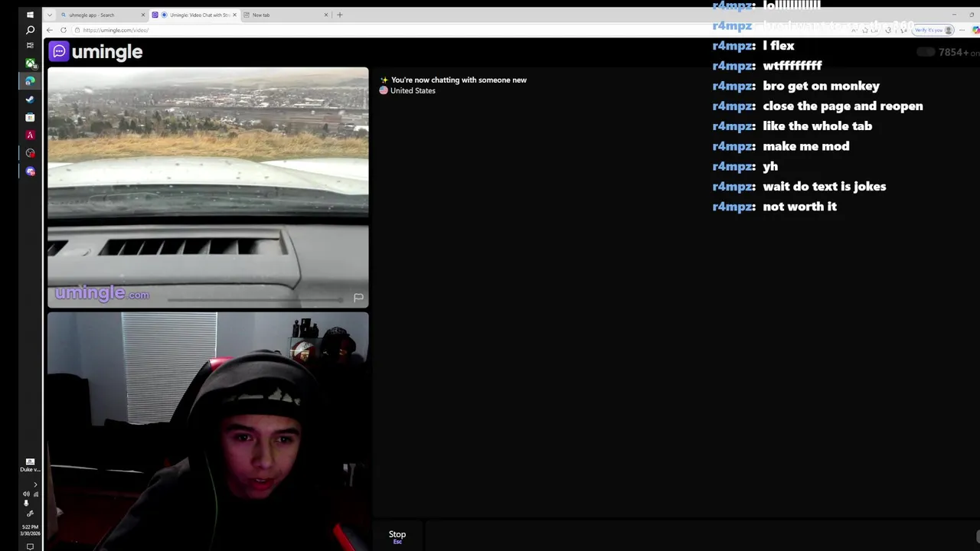Click the microphone tray icon
980x551 pixels.
coord(26,504)
